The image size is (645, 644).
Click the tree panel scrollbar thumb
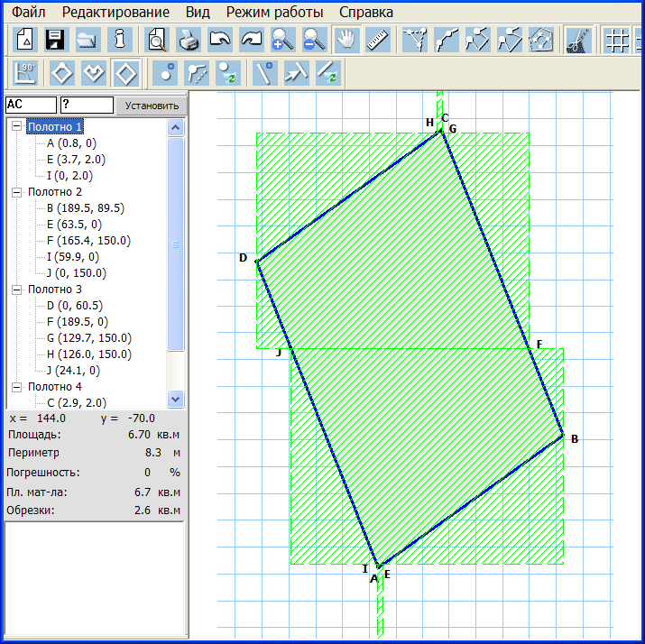(x=175, y=244)
